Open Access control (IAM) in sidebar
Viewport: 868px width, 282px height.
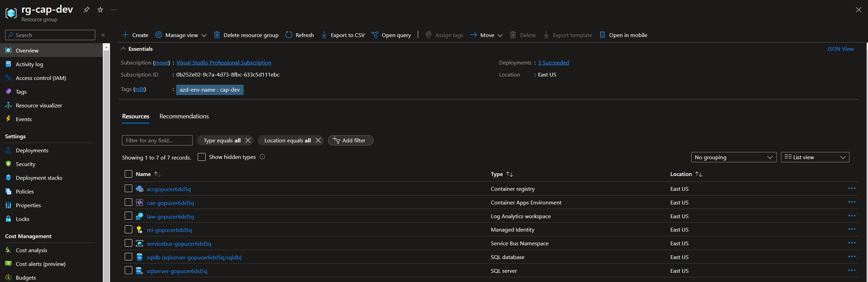[41, 78]
